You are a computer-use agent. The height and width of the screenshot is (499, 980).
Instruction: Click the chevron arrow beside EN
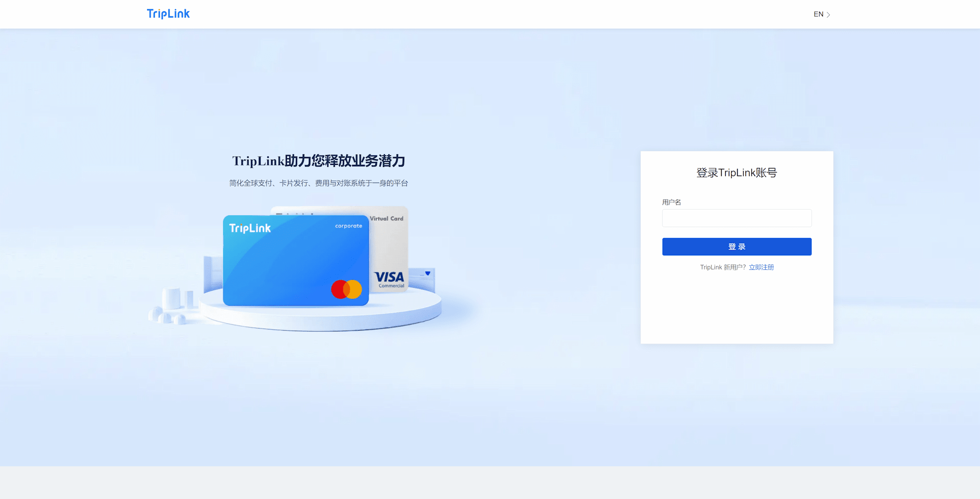tap(828, 15)
